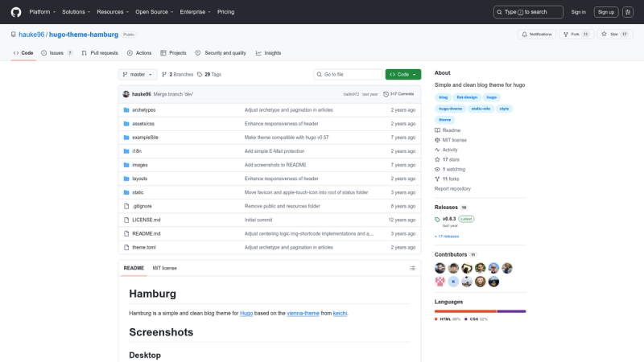The width and height of the screenshot is (644, 362).
Task: Click the blog topic tag
Action: 444,97
